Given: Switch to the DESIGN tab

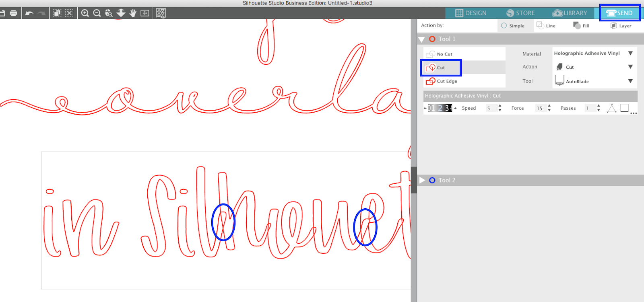Looking at the screenshot, I should click(x=471, y=13).
